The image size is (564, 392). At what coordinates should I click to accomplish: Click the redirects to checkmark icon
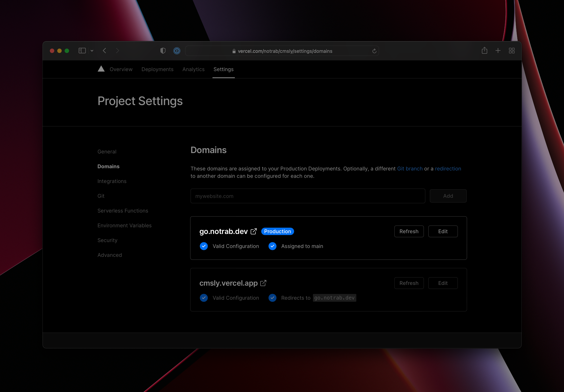pos(272,298)
